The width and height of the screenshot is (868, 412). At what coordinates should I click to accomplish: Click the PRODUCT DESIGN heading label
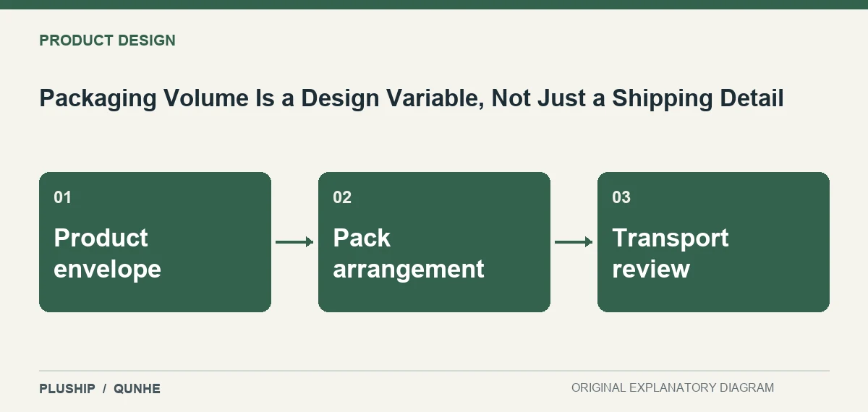pyautogui.click(x=107, y=40)
